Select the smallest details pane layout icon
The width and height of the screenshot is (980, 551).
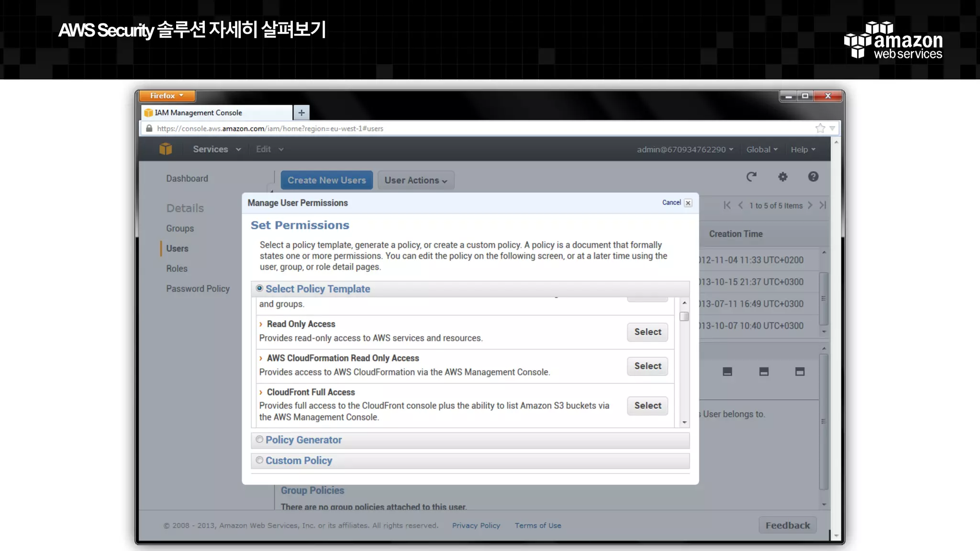click(x=727, y=372)
